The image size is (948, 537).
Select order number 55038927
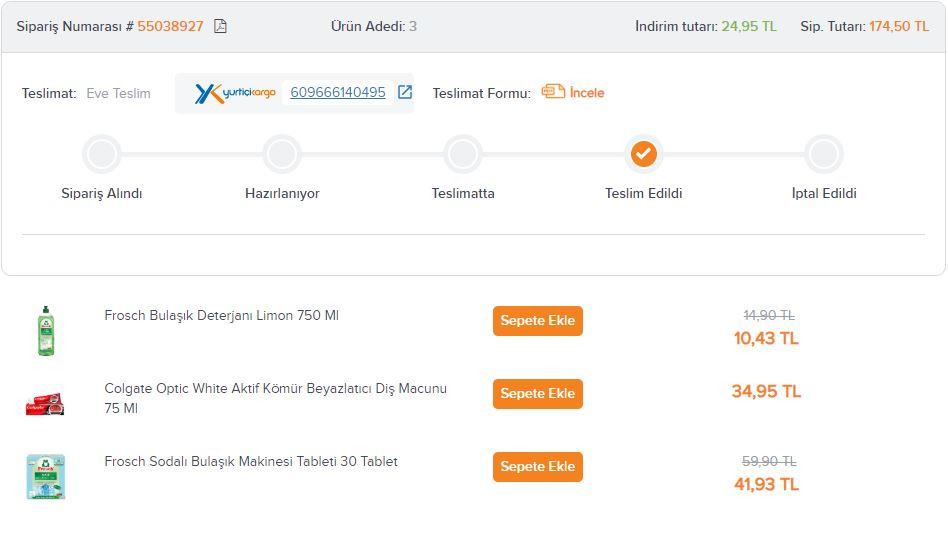click(170, 26)
